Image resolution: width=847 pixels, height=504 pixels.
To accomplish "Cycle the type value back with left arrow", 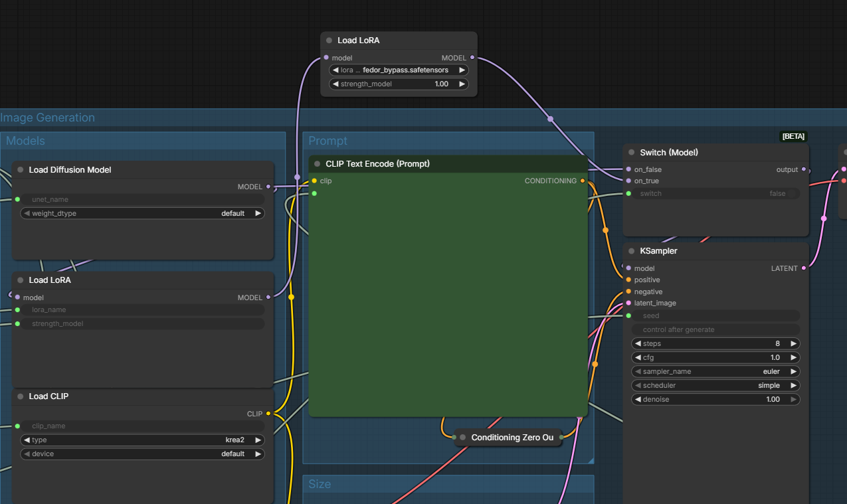I will (27, 440).
